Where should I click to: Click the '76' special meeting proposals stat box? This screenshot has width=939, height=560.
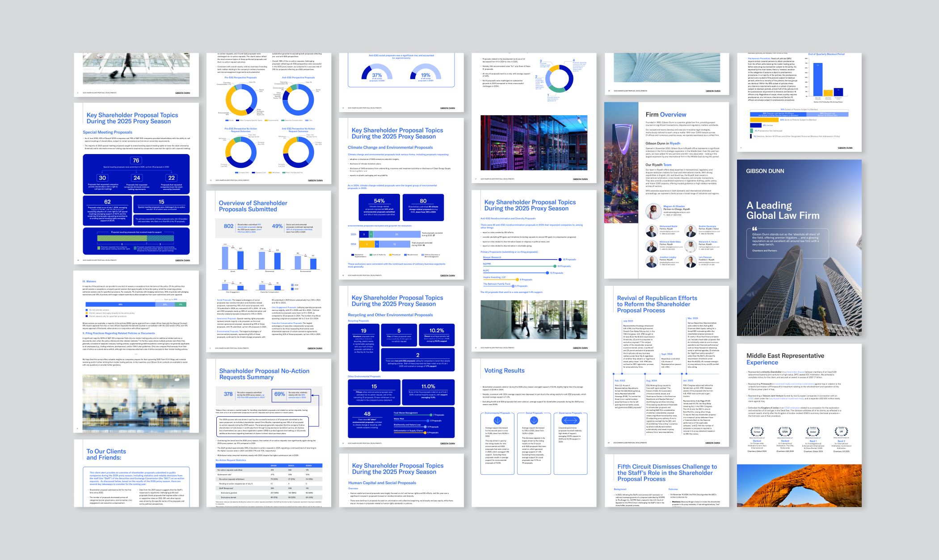pyautogui.click(x=136, y=161)
